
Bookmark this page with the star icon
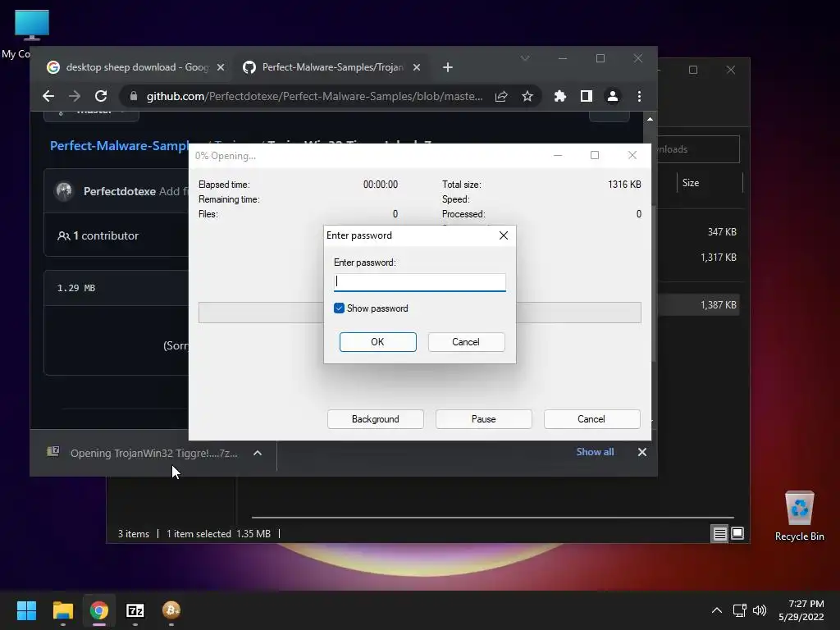point(527,96)
